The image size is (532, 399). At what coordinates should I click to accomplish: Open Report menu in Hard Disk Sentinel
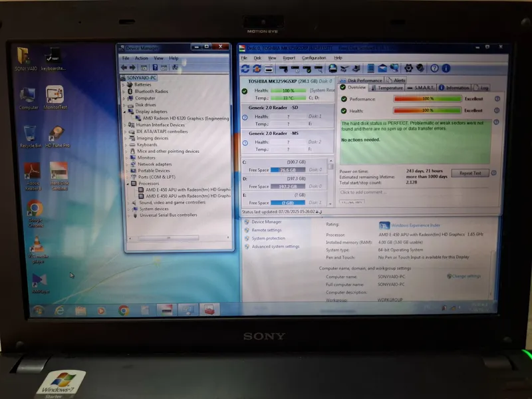tap(289, 58)
